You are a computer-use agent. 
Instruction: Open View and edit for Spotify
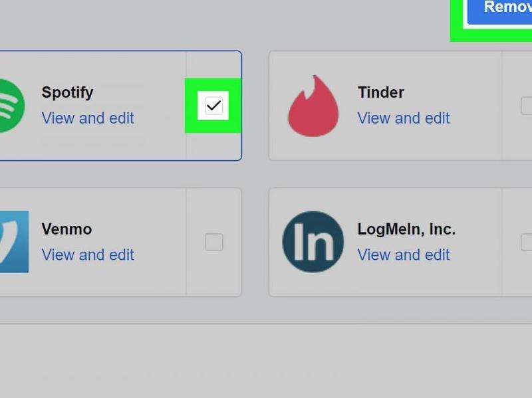coord(88,118)
